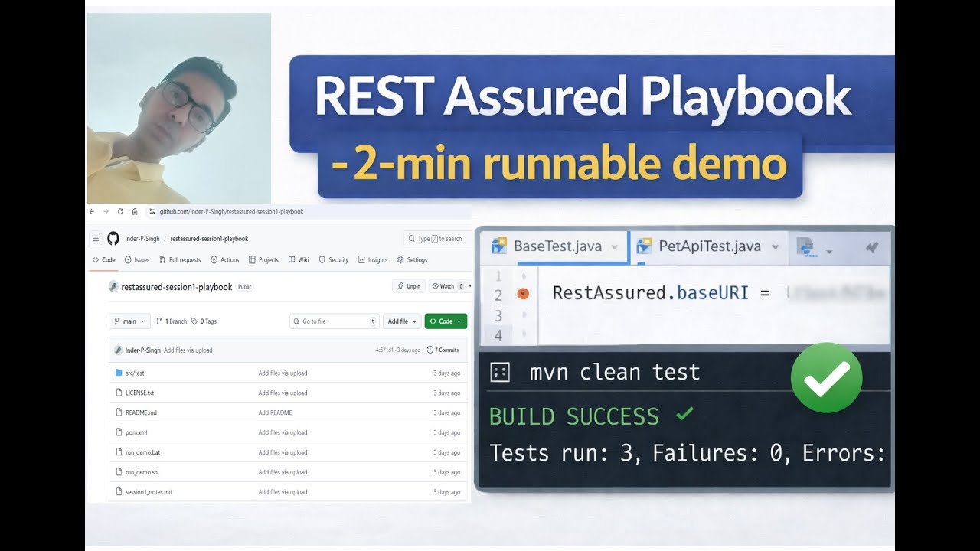
Task: Click the terminal icon beside 'mvn clean test'
Action: coord(500,373)
